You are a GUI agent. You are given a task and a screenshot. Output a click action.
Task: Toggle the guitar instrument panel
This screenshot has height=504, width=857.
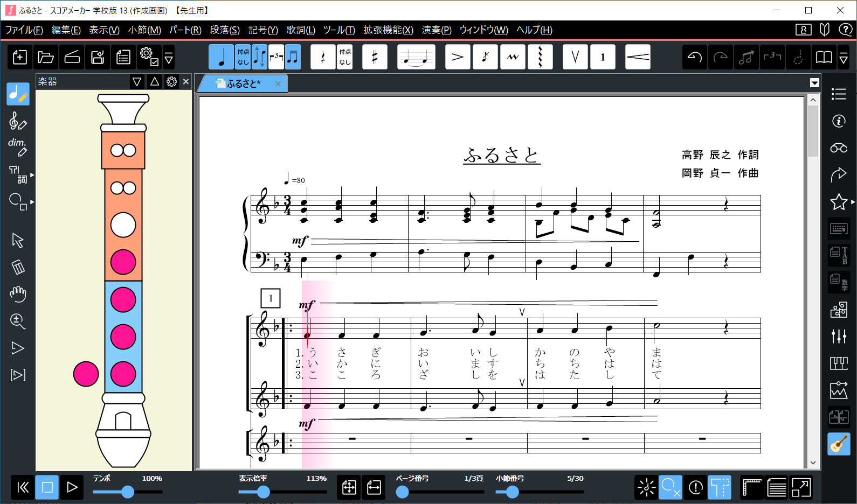tap(839, 444)
